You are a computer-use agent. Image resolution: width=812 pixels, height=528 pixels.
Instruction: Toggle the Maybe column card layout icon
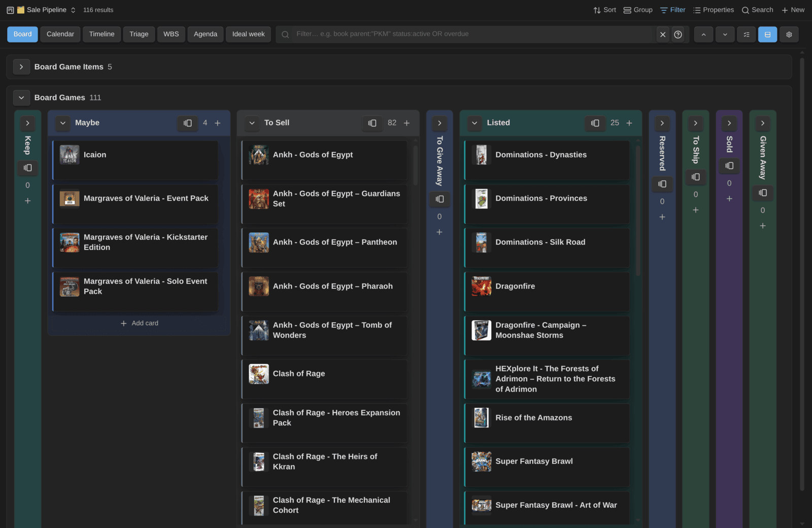[188, 123]
